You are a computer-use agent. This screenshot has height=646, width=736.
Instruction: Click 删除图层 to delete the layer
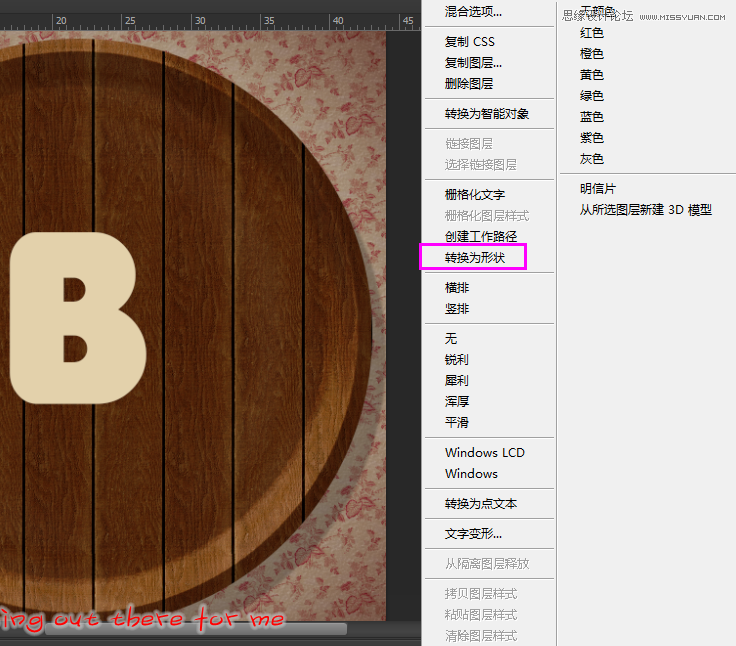469,84
